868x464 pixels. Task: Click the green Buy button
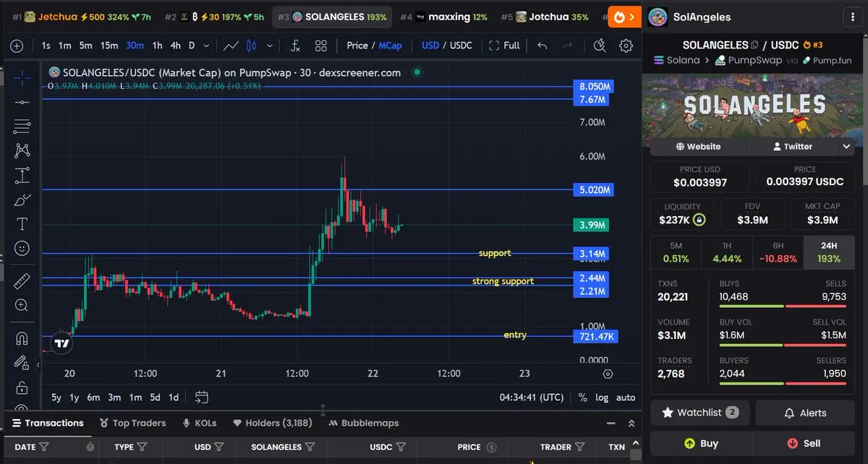(x=701, y=443)
